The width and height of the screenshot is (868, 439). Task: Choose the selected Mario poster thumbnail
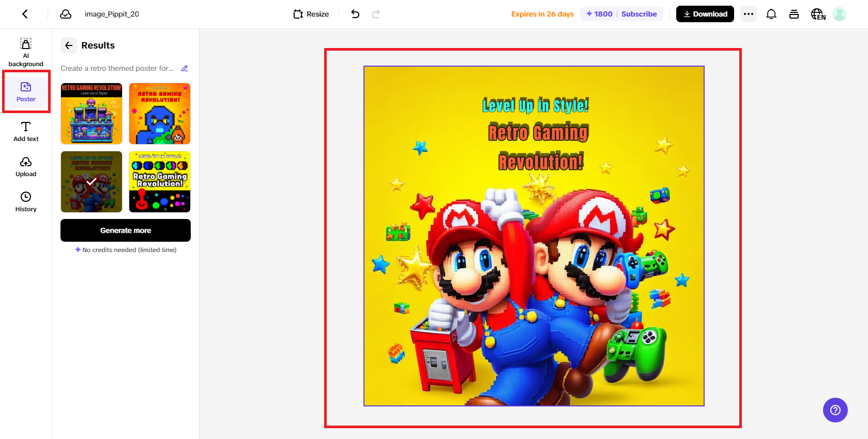pos(92,182)
